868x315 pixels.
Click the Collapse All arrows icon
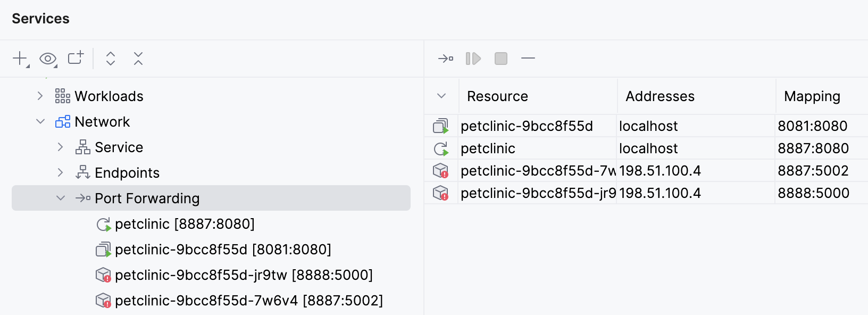pyautogui.click(x=138, y=58)
